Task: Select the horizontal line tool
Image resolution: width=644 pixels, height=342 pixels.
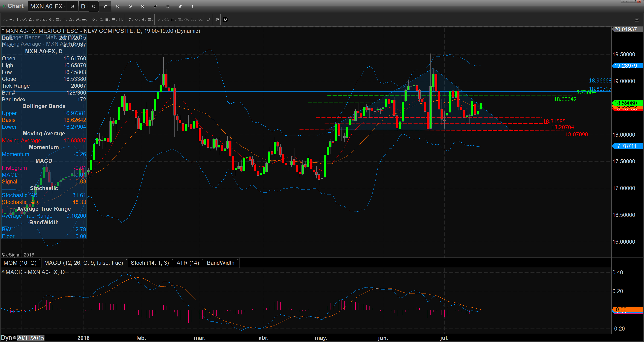Action: tap(11, 20)
